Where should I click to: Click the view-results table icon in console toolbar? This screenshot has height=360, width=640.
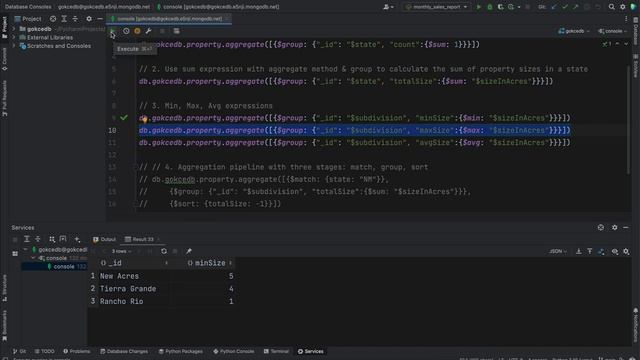pyautogui.click(x=176, y=31)
